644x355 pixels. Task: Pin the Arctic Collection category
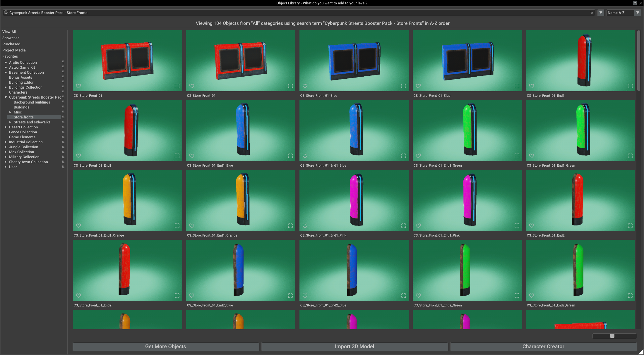(x=63, y=62)
